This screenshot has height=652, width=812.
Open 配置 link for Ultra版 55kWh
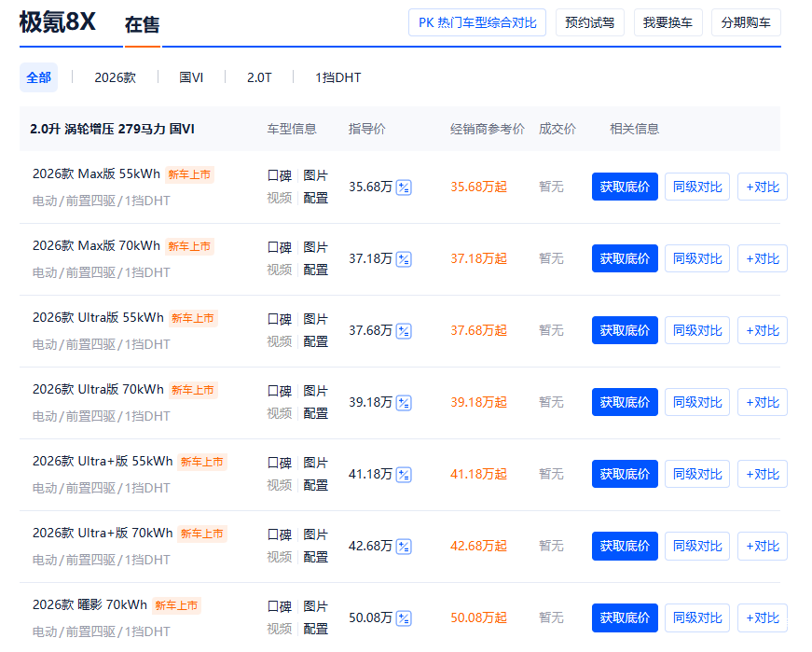point(315,341)
